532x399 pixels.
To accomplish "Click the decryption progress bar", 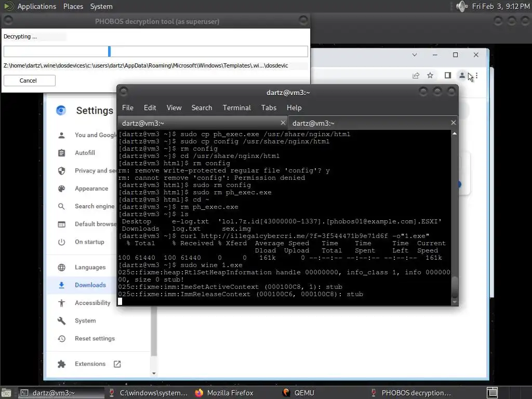I will click(156, 51).
